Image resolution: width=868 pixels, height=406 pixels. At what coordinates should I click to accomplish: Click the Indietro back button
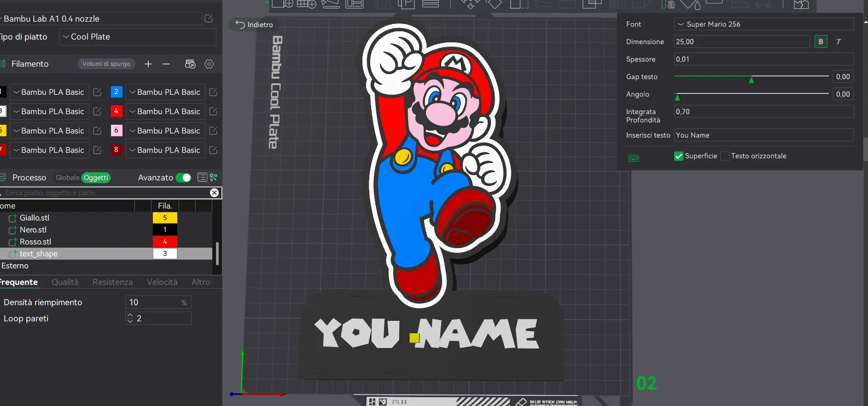click(254, 24)
